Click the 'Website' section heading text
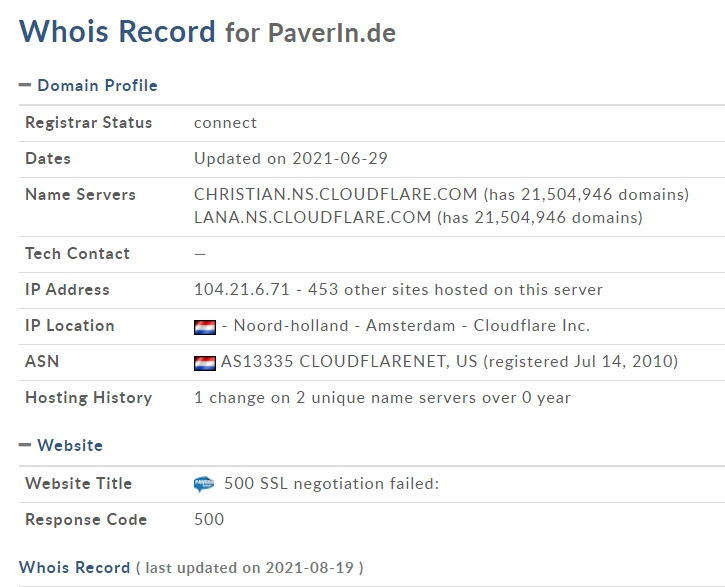The width and height of the screenshot is (725, 587). 70,445
